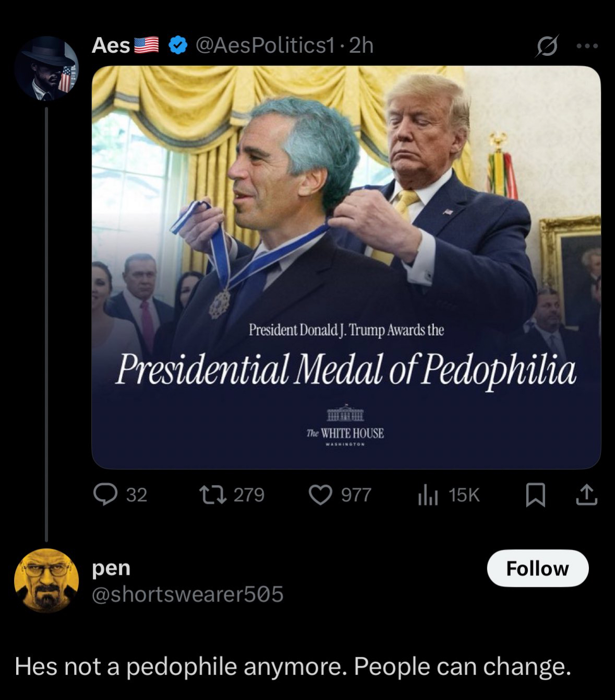
Task: Tap the share upload arrow icon
Action: (x=586, y=494)
